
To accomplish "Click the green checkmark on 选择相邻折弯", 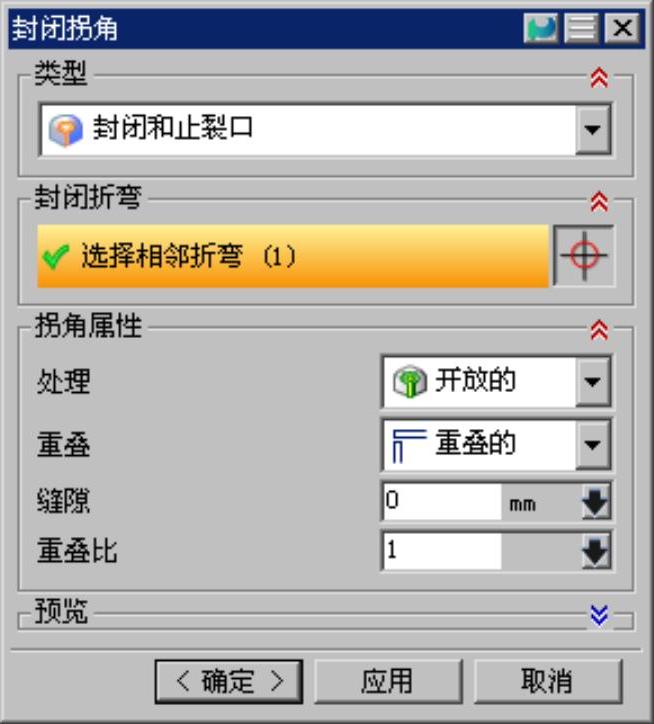I will (x=55, y=256).
